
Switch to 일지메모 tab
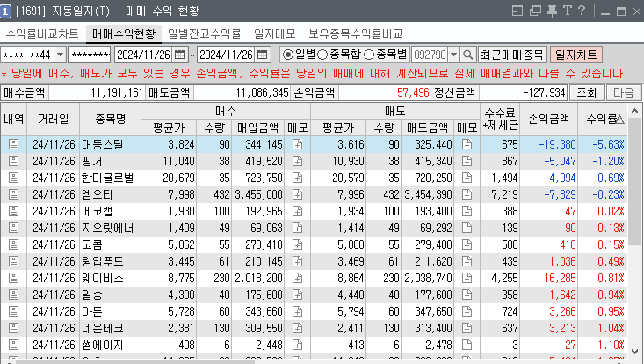[x=274, y=33]
